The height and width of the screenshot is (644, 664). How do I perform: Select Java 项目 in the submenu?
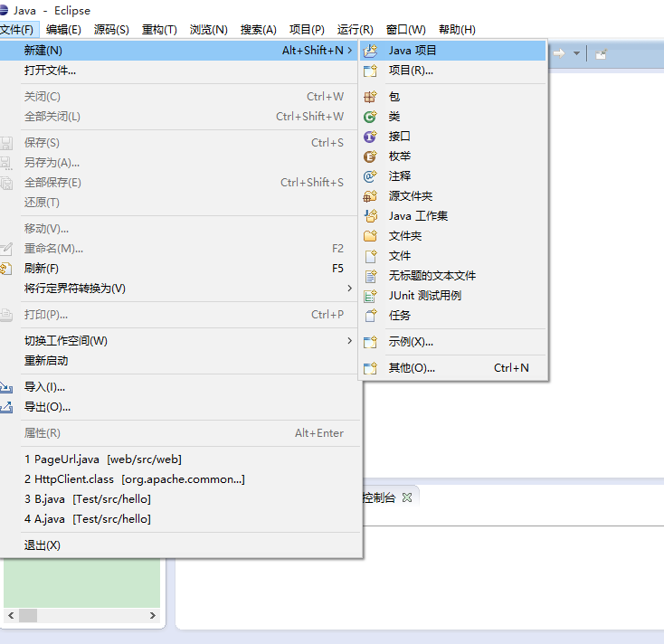(453, 51)
